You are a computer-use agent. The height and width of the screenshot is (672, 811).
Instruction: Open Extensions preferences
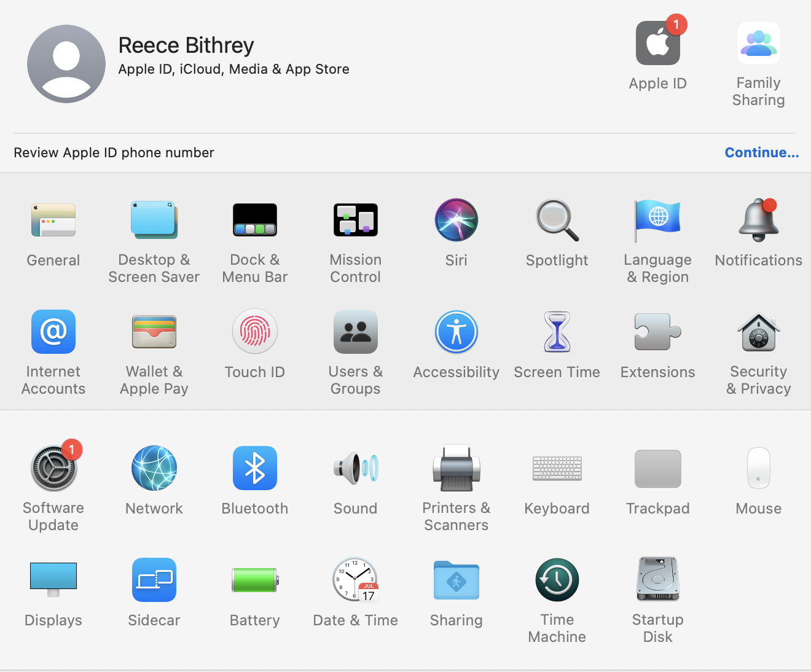(x=658, y=332)
